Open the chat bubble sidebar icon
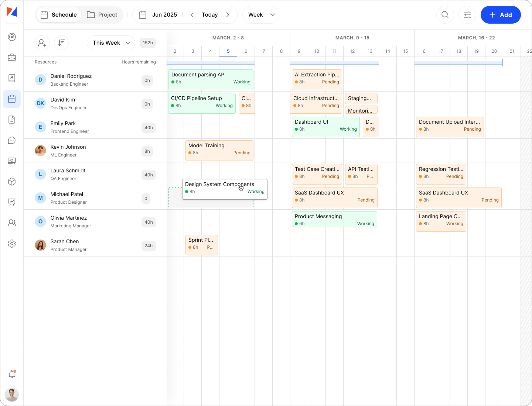The image size is (532, 406). pos(12,140)
